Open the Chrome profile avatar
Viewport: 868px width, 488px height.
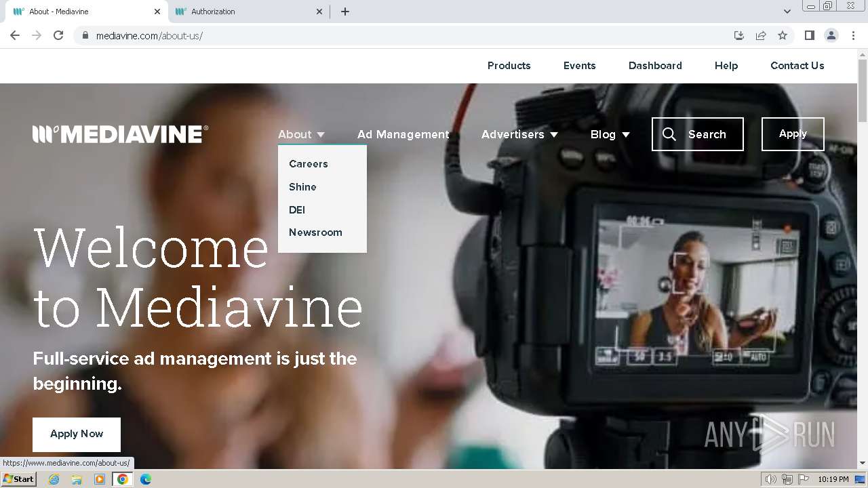pos(831,35)
